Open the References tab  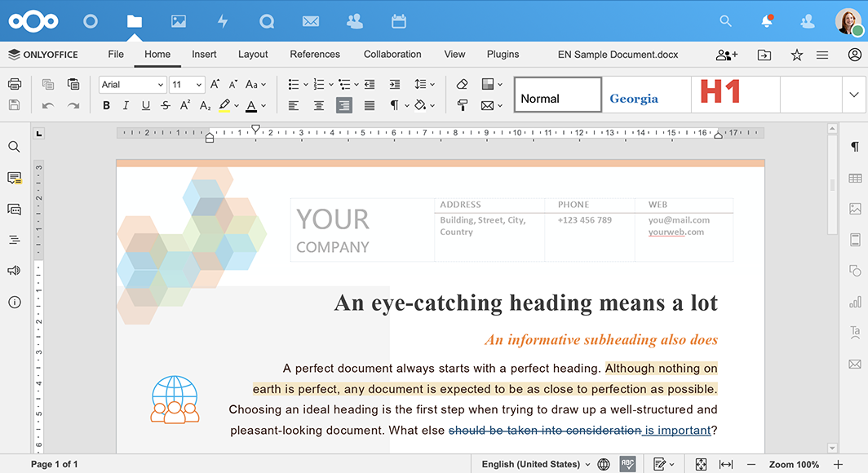[315, 55]
